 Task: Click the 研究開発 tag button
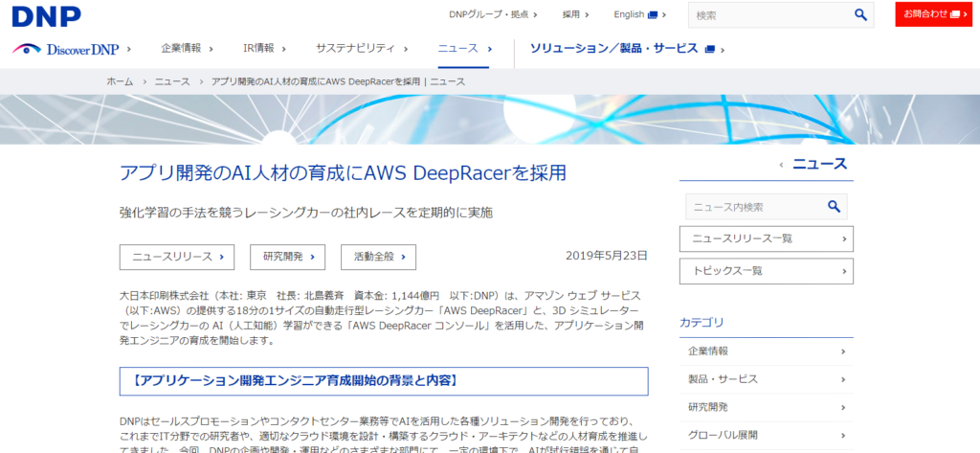coord(287,258)
